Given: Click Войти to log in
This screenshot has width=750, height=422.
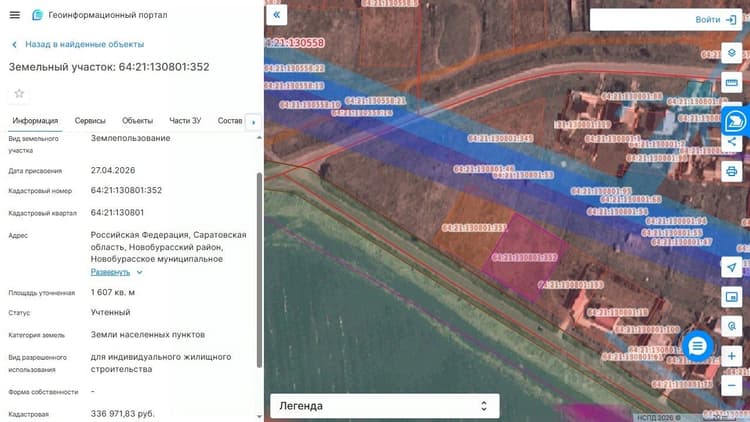Looking at the screenshot, I should click(x=716, y=20).
